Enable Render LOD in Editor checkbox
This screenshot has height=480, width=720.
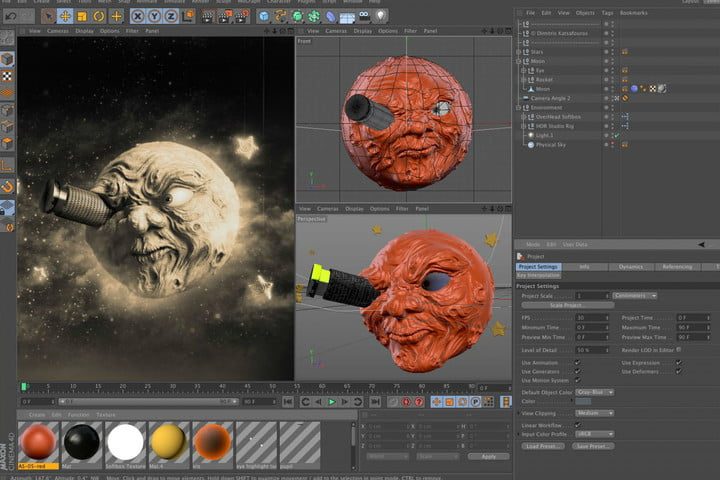679,350
